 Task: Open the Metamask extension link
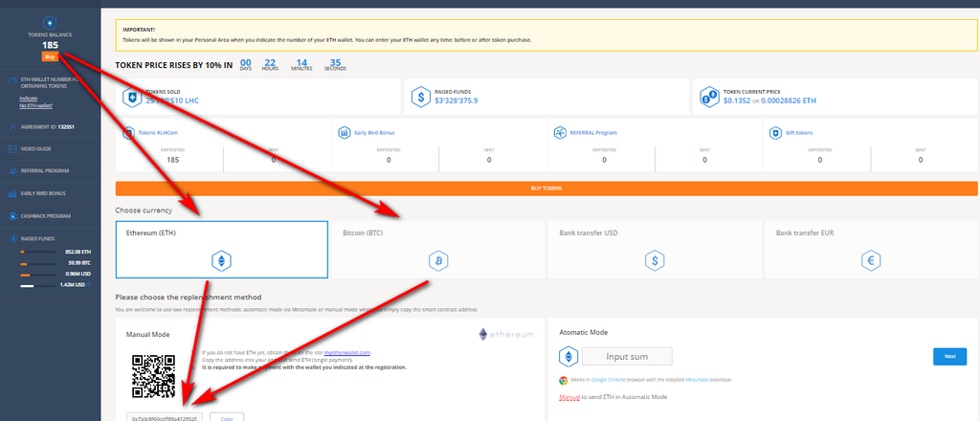pos(697,380)
